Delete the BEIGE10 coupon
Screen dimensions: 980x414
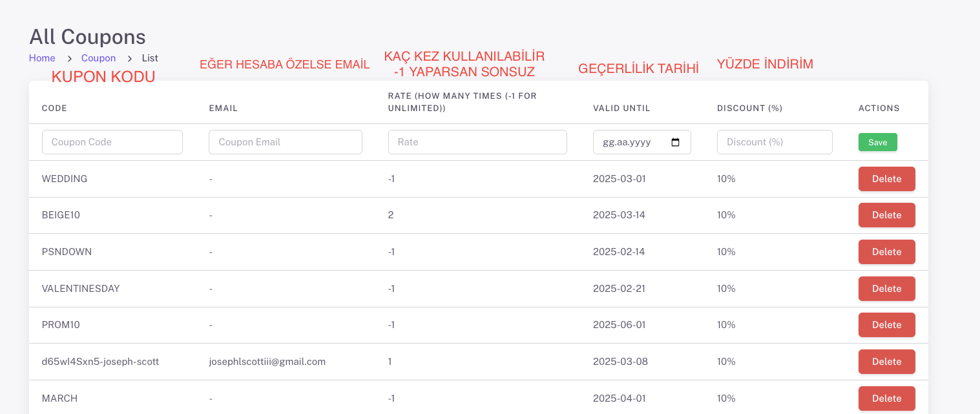(886, 215)
